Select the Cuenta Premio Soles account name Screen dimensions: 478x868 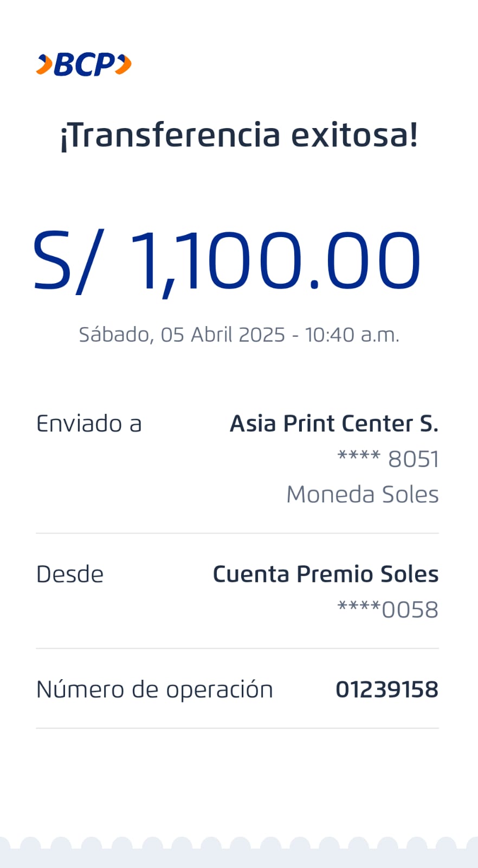(325, 574)
